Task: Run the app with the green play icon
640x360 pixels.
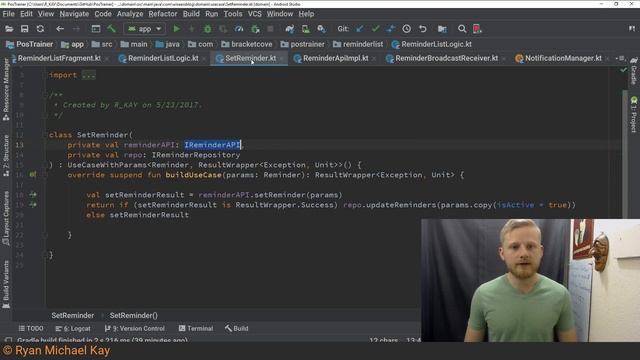Action: 176,29
